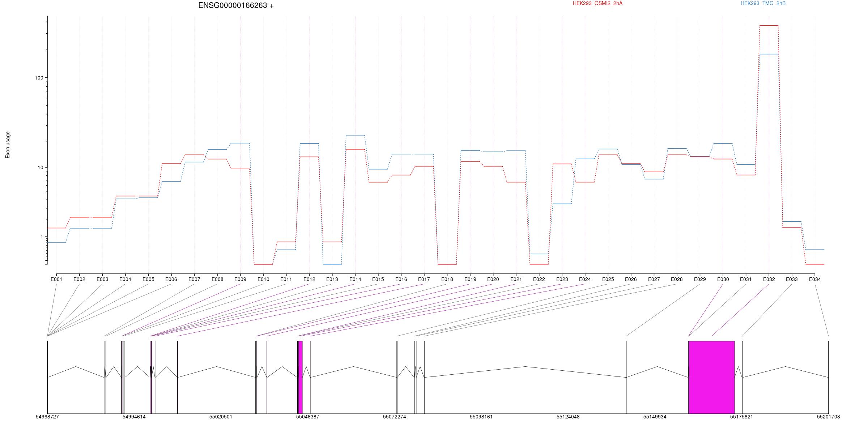Click exon label E009
This screenshot has height=434, width=868.
(x=240, y=279)
